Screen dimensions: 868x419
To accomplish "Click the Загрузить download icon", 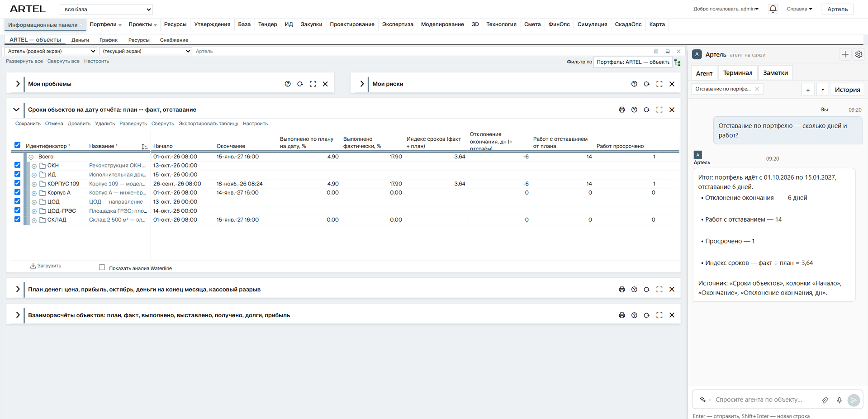I will pos(33,266).
